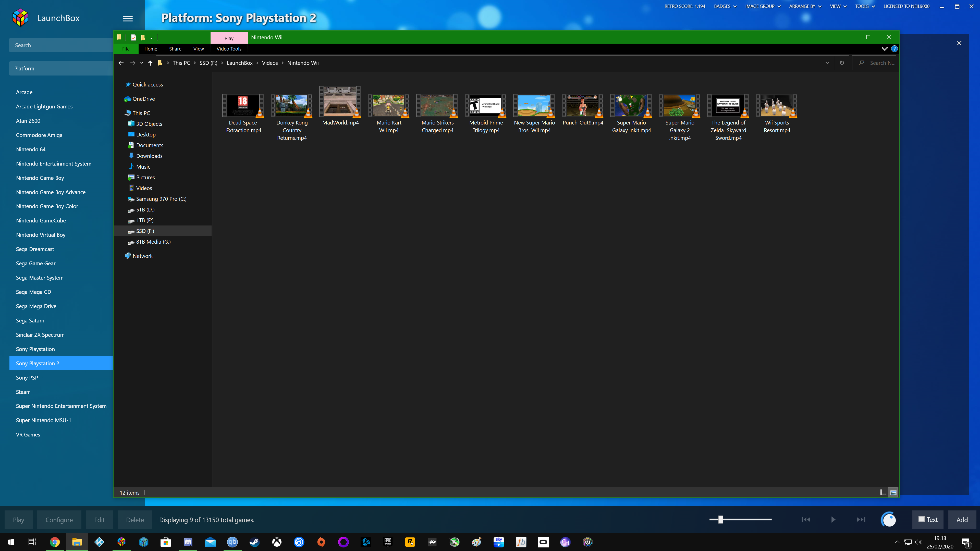This screenshot has width=980, height=551.
Task: Click the Properties quick access toolbar icon
Action: [133, 37]
